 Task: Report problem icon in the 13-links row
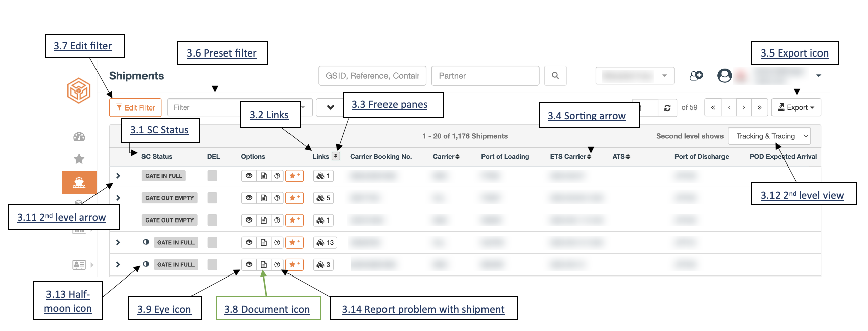click(x=277, y=242)
